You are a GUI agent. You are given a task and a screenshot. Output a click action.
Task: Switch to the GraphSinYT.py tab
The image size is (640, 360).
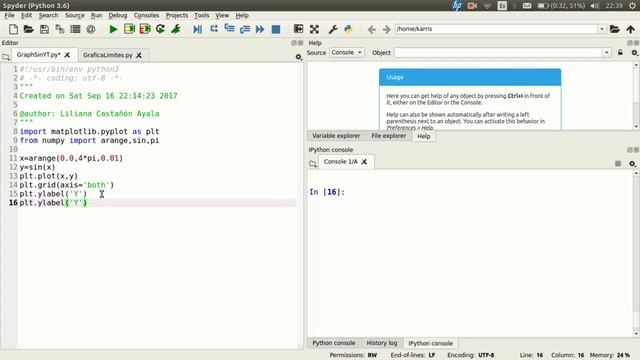(38, 54)
